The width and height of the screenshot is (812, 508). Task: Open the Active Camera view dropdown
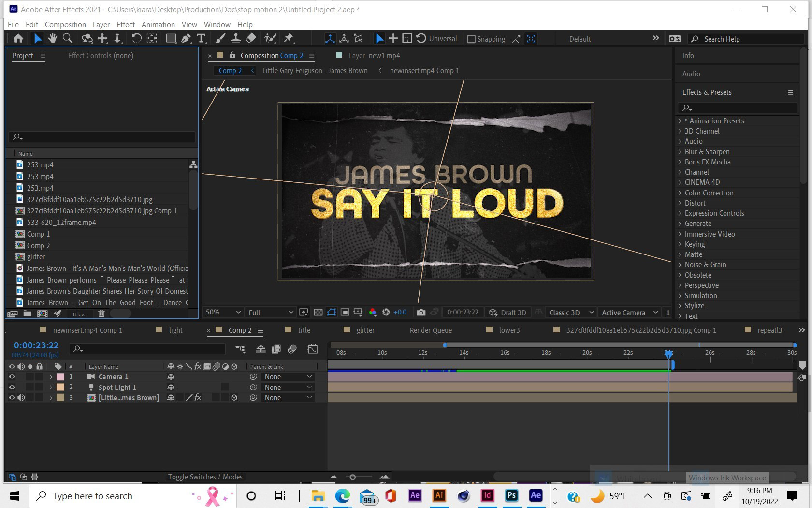(x=629, y=313)
